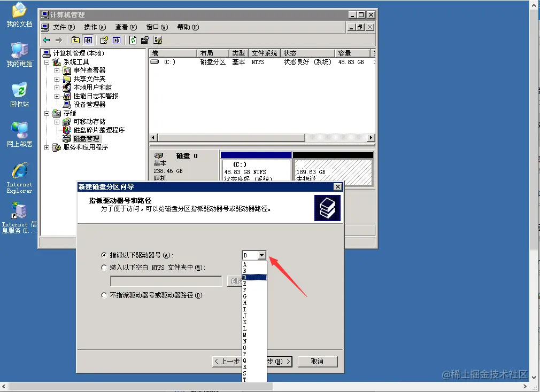This screenshot has height=392, width=540.
Task: Open the Help toolbar icon
Action: point(104,40)
